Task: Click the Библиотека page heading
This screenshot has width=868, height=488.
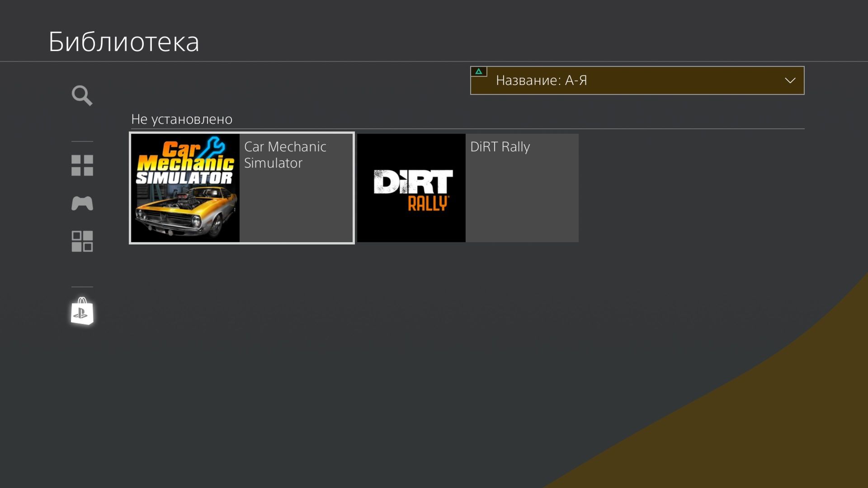Action: (x=123, y=42)
